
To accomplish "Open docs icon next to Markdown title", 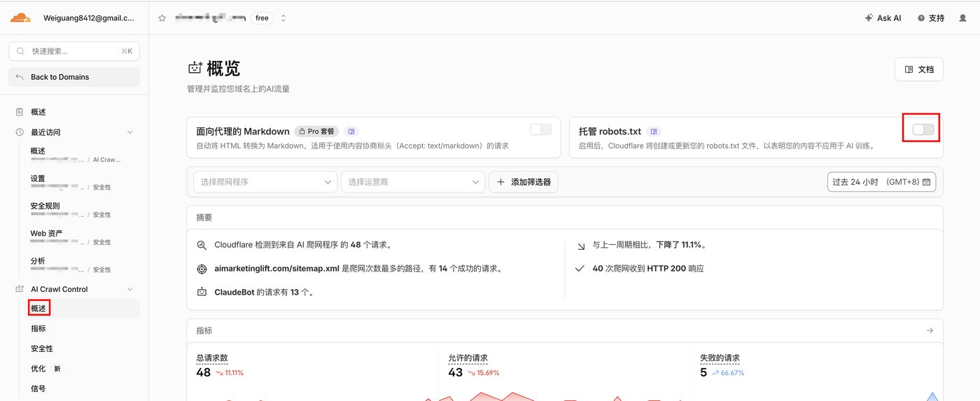I will click(x=351, y=131).
